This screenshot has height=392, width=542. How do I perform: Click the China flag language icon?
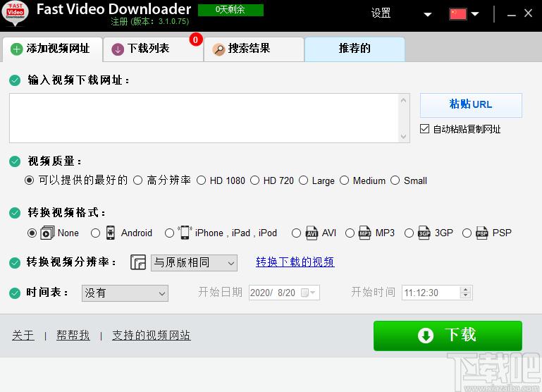click(x=458, y=14)
